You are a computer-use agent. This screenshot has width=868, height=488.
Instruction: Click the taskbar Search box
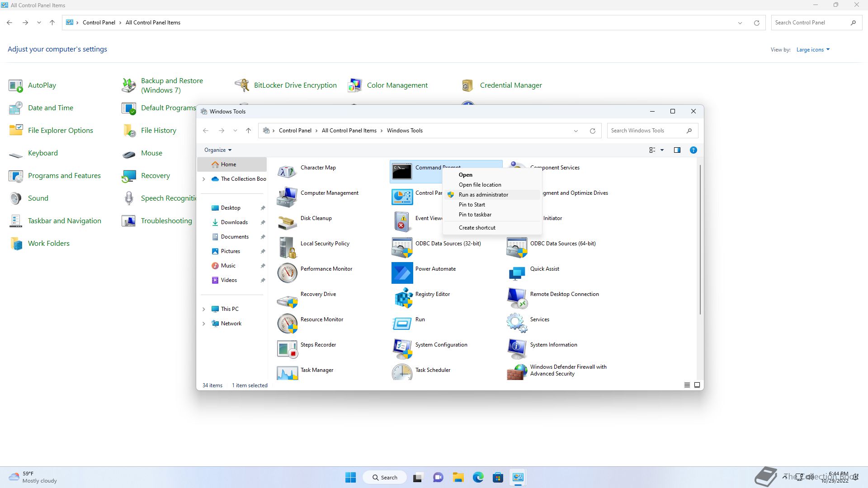coord(385,477)
